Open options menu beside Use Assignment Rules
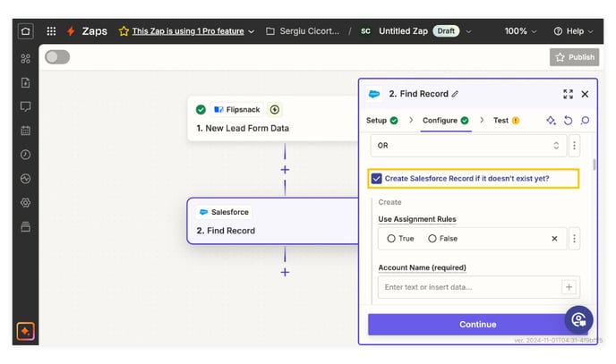The image size is (616, 364). pyautogui.click(x=574, y=239)
